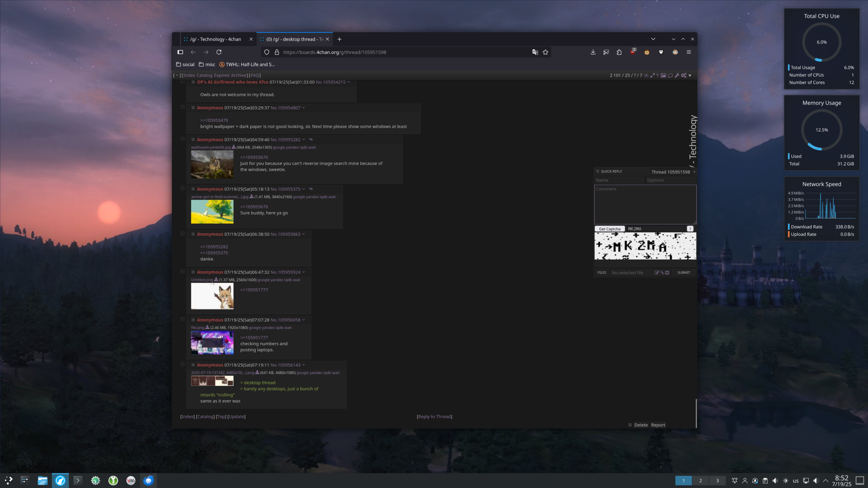Viewport: 868px width, 488px height.
Task: Check the checkbox on post No.105956143
Action: (x=193, y=365)
